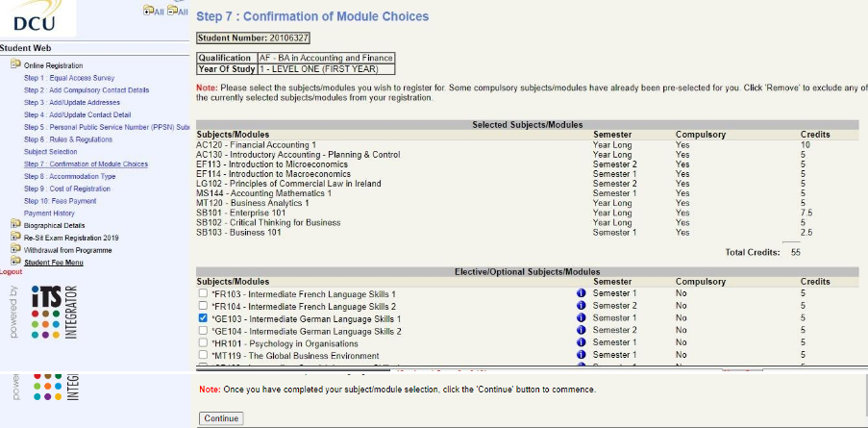Screen dimensions: 868x428
Task: Click the Continue button
Action: tap(221, 418)
